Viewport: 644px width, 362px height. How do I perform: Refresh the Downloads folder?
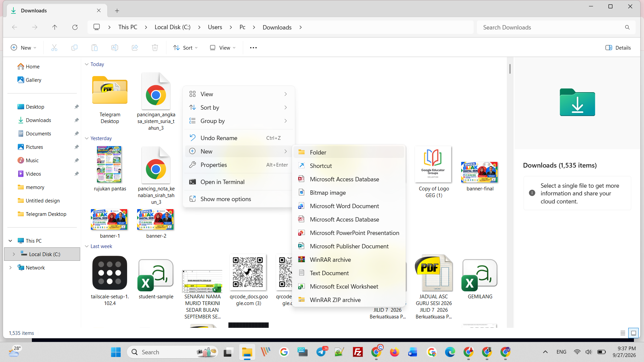pos(75,27)
